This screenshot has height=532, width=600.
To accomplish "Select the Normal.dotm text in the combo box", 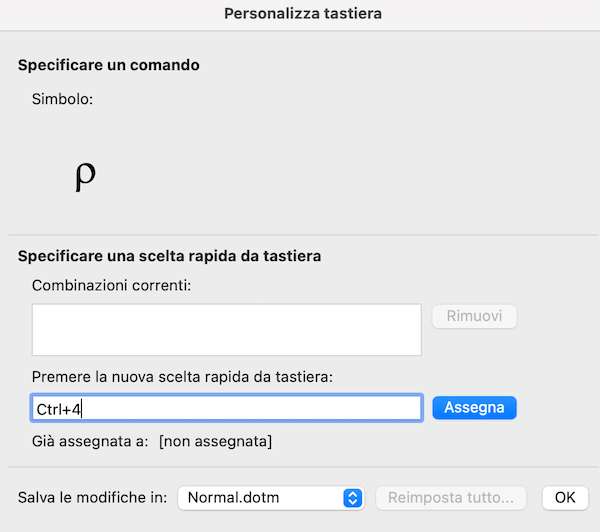I will 233,498.
